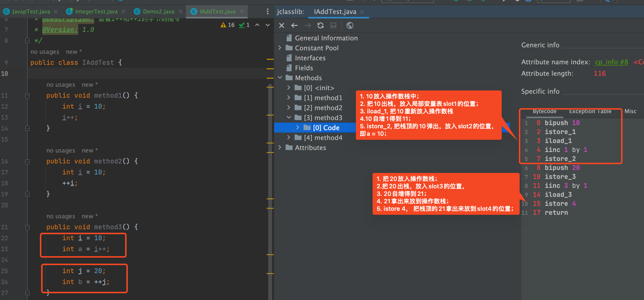Close the Demo2.java tab
Screen dimensions: 644x300
[180, 11]
